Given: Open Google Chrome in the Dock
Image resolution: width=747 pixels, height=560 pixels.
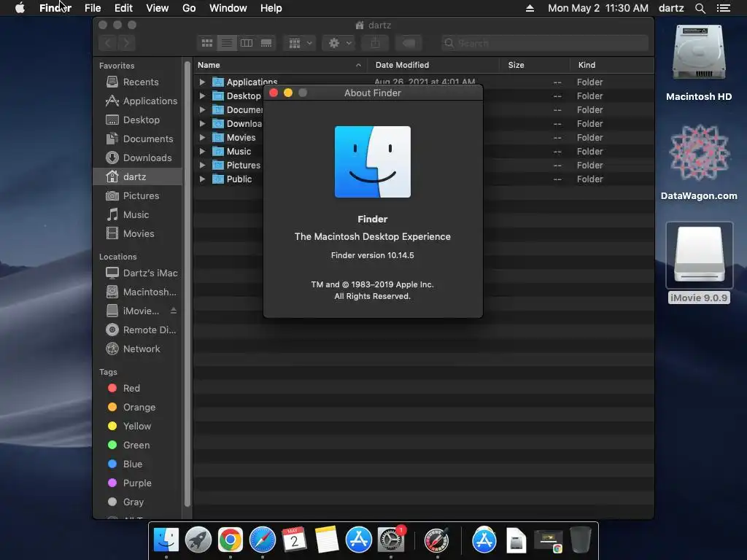Looking at the screenshot, I should [x=230, y=540].
